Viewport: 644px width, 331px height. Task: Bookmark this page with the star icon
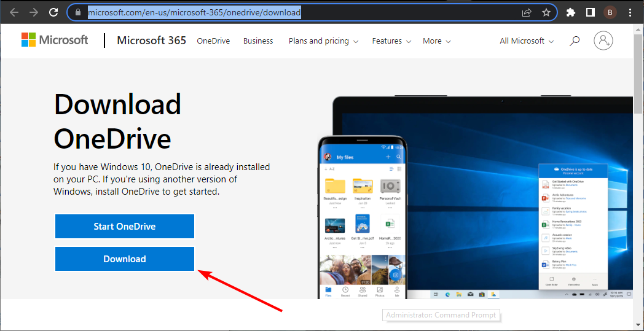click(x=546, y=13)
